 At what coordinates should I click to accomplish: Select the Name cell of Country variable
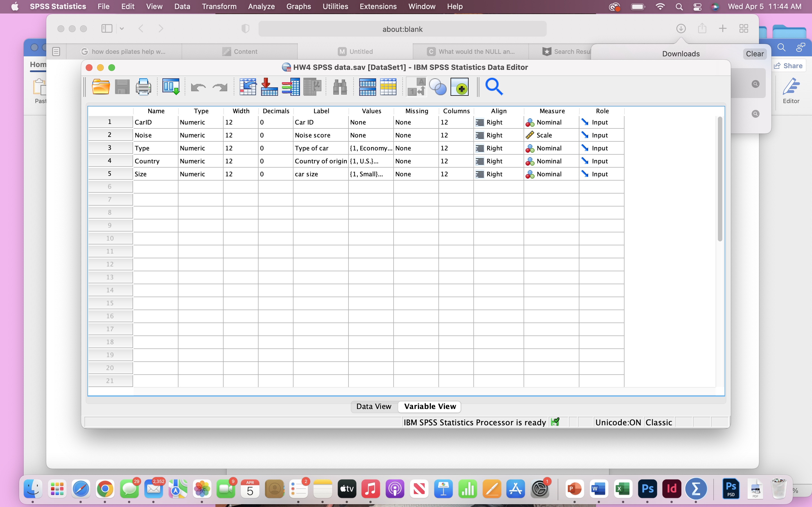[x=155, y=161]
